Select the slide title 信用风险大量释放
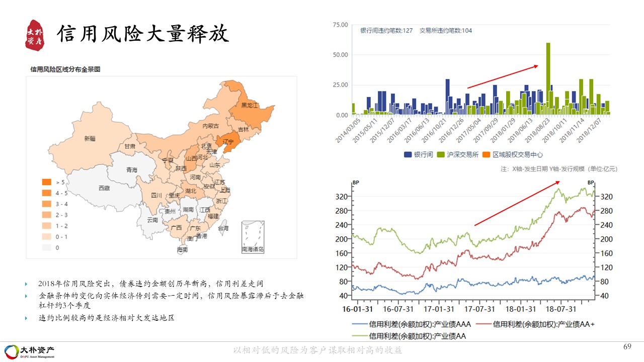Screen dimensions: 644x362 pyautogui.click(x=143, y=34)
